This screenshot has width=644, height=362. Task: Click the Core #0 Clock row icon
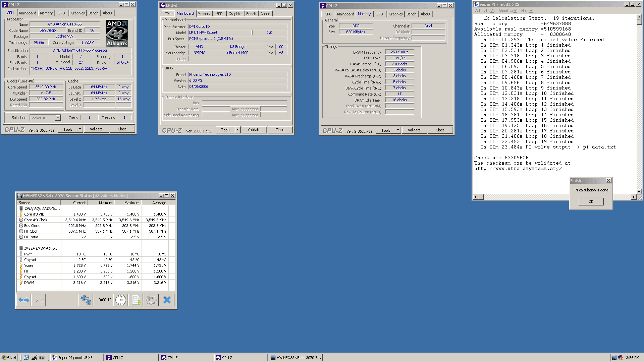click(x=21, y=220)
